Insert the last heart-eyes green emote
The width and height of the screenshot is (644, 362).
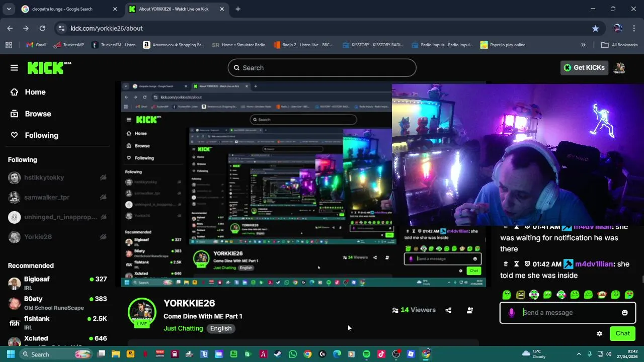coord(629,295)
